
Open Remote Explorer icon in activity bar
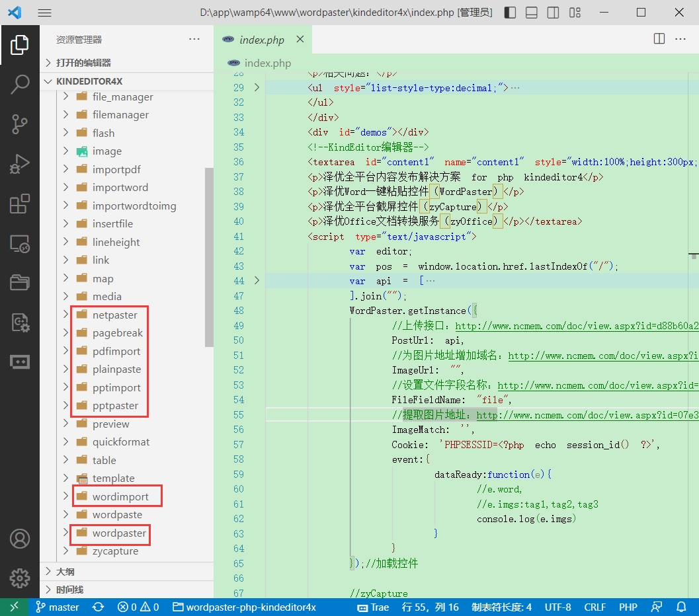[20, 243]
